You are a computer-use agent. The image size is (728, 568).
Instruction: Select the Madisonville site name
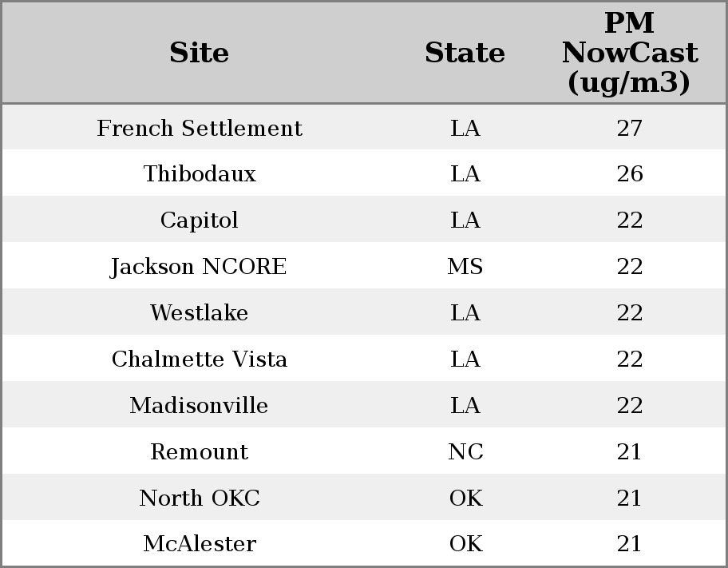(199, 405)
